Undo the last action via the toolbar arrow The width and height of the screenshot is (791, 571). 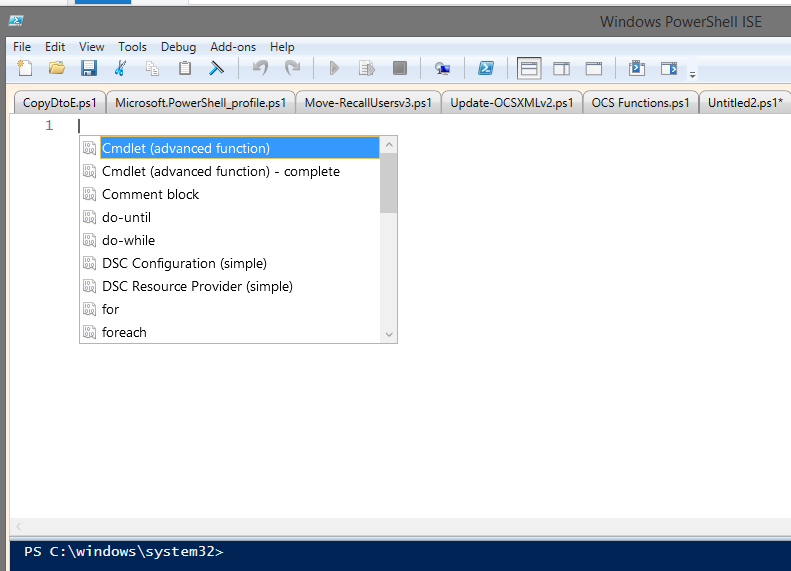point(260,68)
